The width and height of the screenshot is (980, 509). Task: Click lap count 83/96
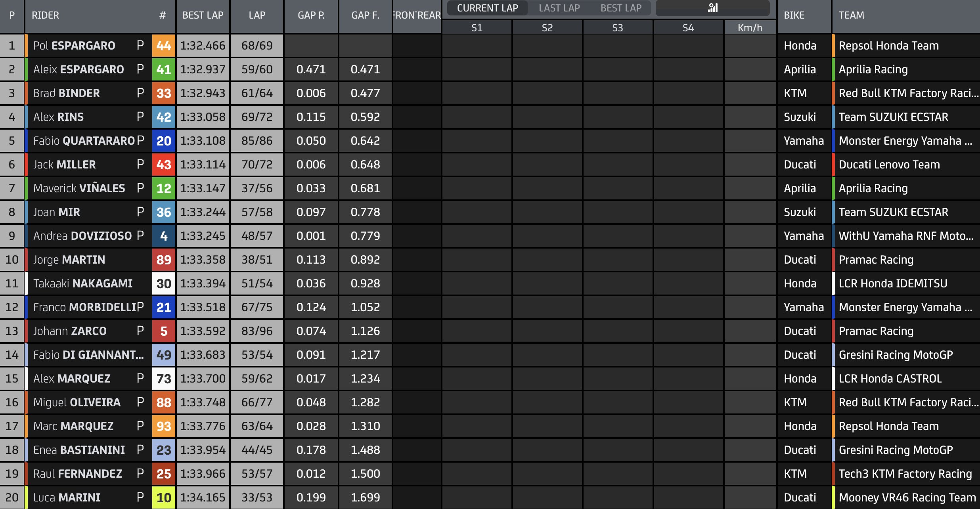[257, 331]
